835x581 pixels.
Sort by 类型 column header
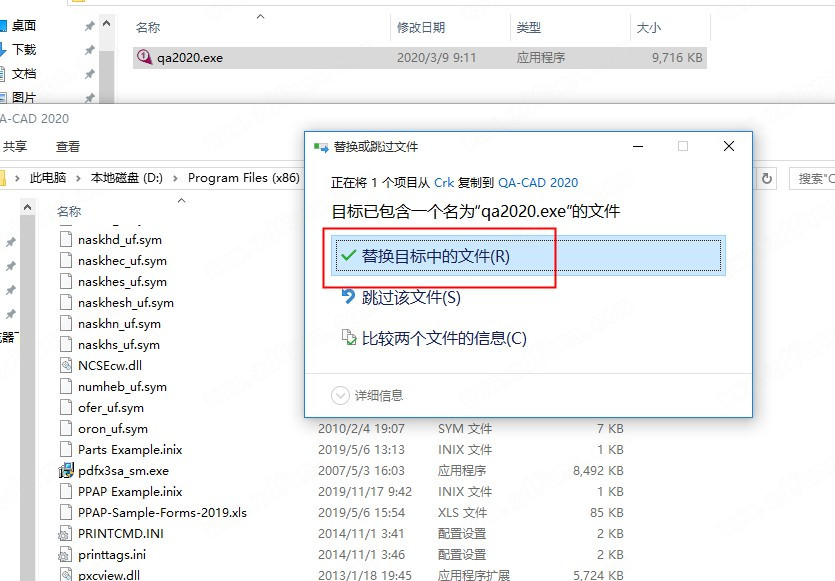click(528, 27)
